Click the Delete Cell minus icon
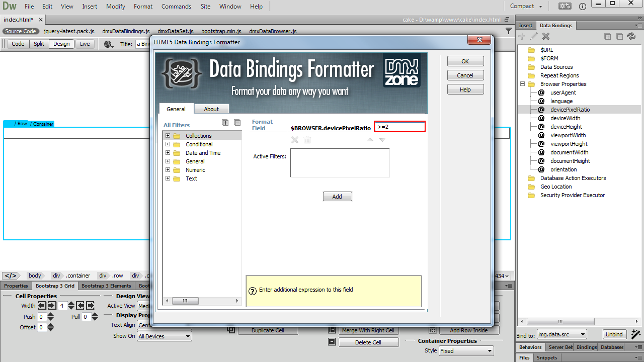 [332, 342]
